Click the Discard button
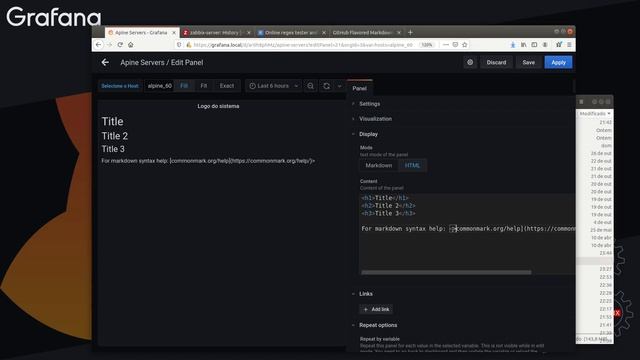Screen dimensions: 640x360 point(496,62)
